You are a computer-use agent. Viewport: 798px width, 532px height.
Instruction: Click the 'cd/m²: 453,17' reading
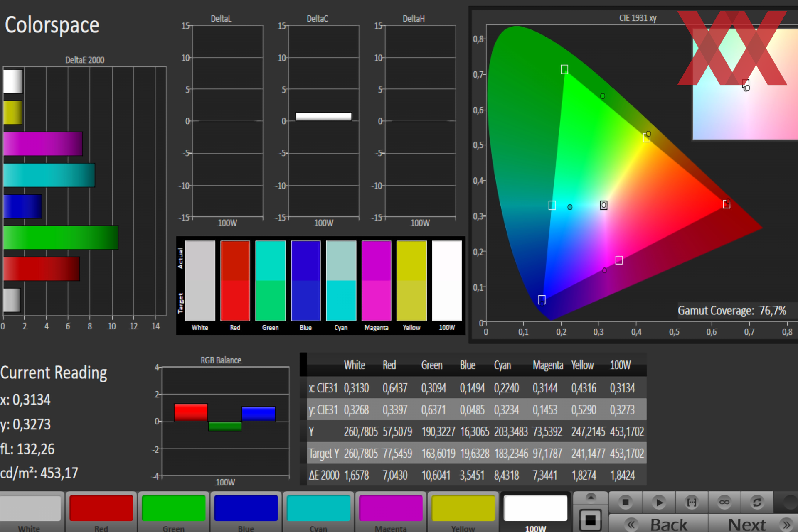point(39,473)
